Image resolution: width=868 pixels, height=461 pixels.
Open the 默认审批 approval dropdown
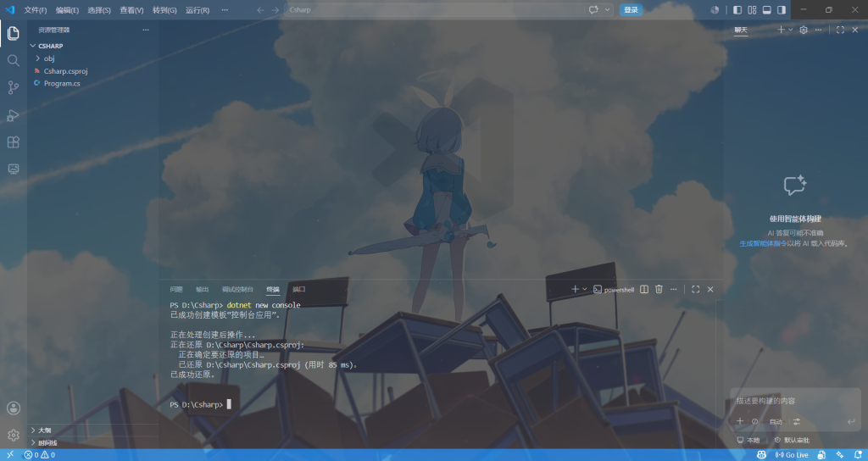(793, 440)
